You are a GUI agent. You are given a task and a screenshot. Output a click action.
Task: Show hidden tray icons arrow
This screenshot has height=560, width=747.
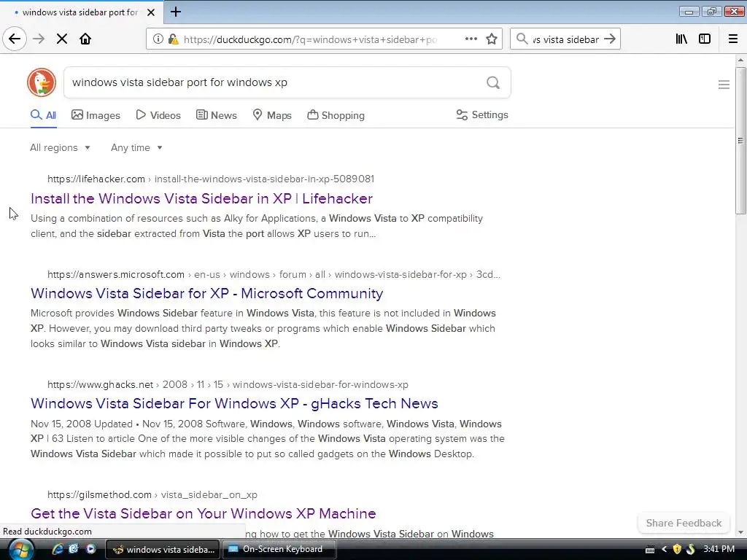(x=664, y=550)
